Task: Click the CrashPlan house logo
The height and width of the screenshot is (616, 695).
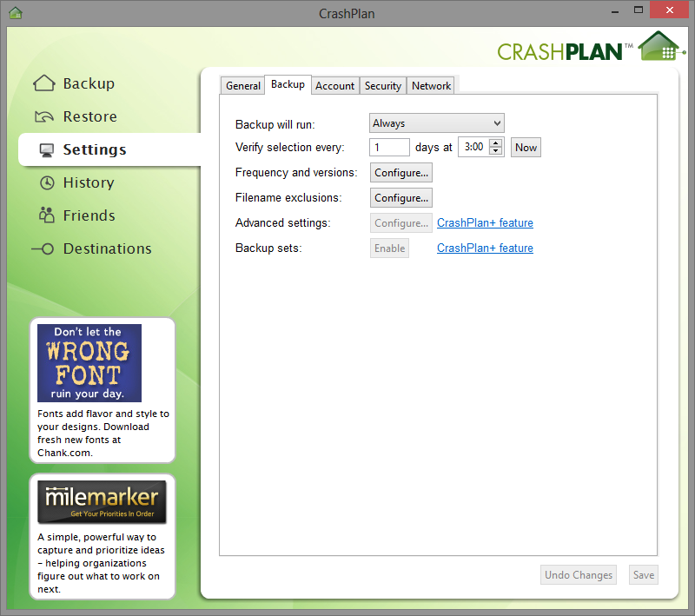Action: 660,47
